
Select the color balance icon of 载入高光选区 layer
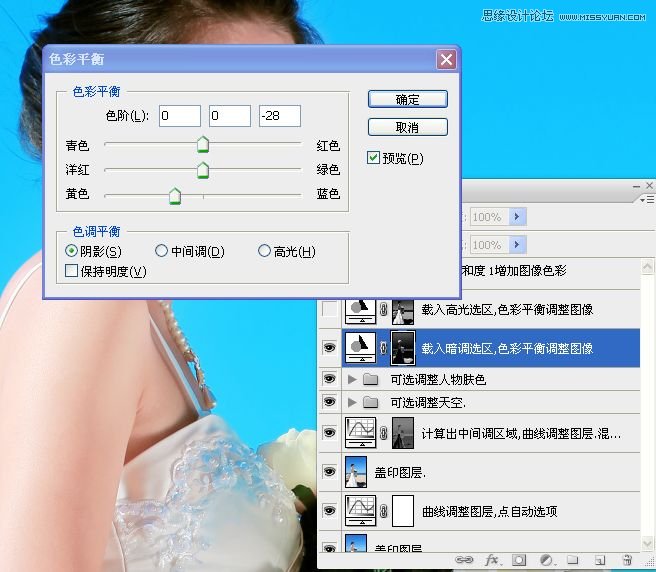tap(360, 311)
